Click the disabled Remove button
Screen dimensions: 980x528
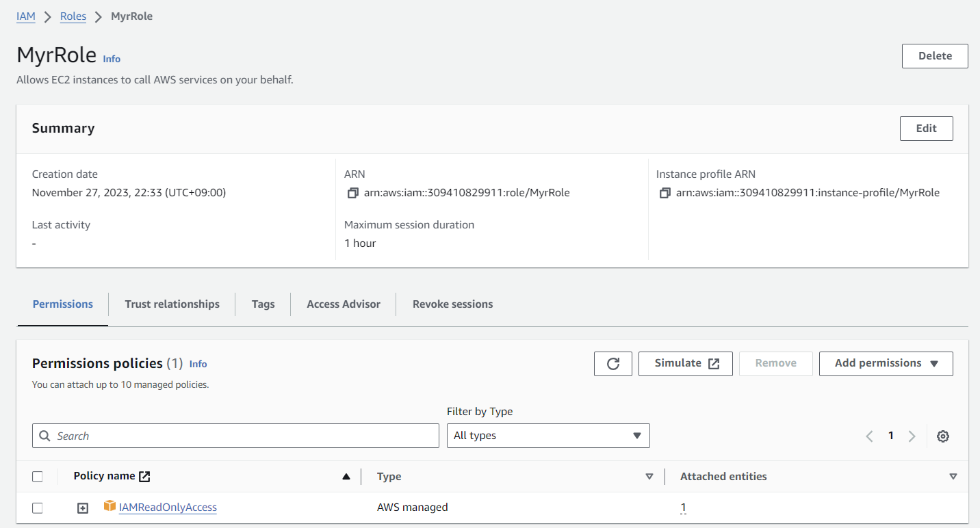776,364
